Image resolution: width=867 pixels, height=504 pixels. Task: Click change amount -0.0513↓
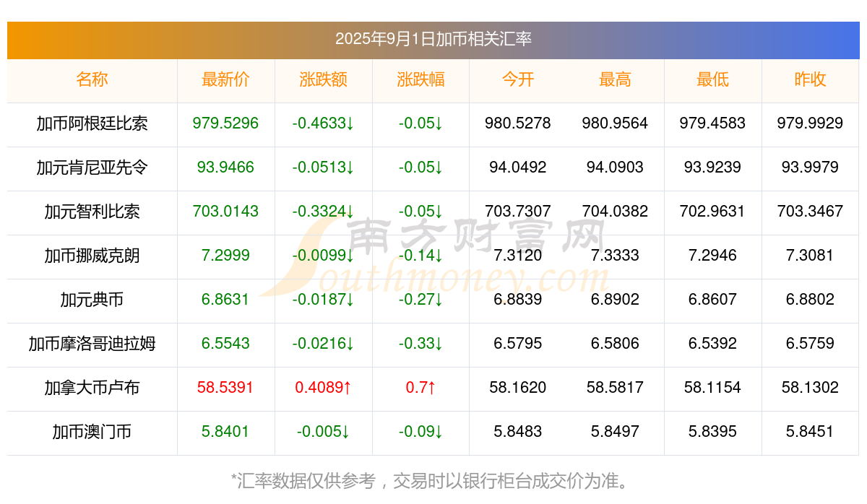(323, 168)
